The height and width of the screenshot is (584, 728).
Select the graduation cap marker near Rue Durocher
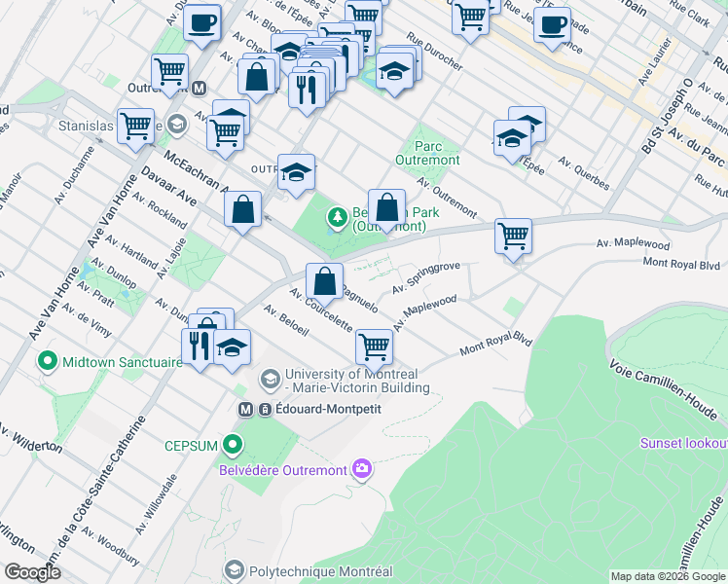[x=394, y=73]
